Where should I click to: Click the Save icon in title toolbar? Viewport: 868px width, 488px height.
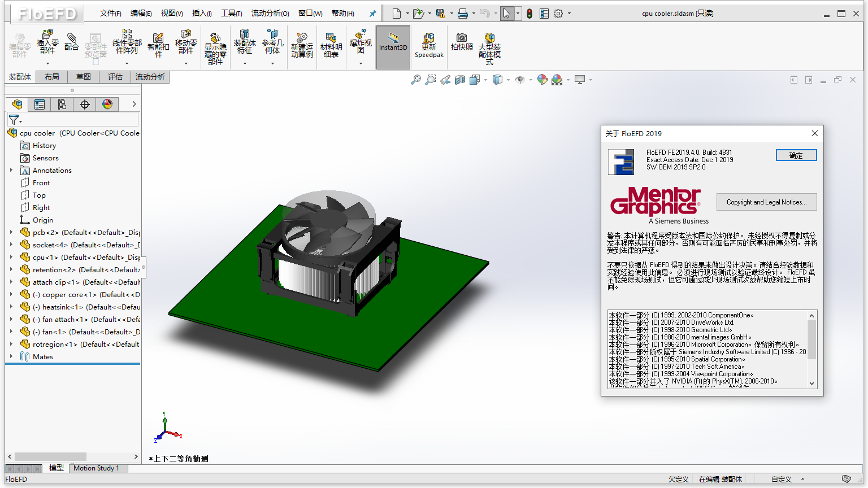pyautogui.click(x=441, y=14)
